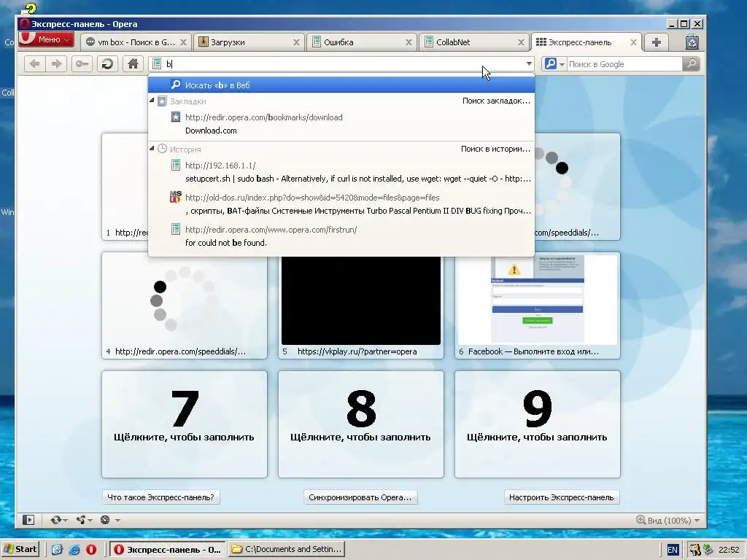Reload the page with the refresh icon
747x560 pixels.
(x=108, y=64)
